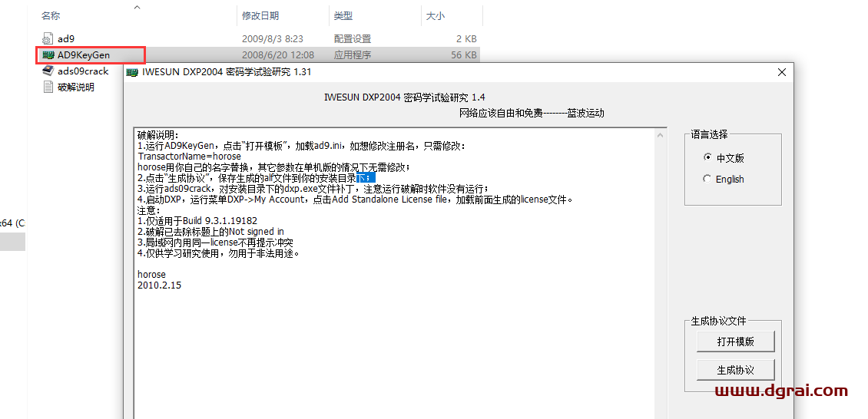Click the ads09crack program icon

pos(48,71)
